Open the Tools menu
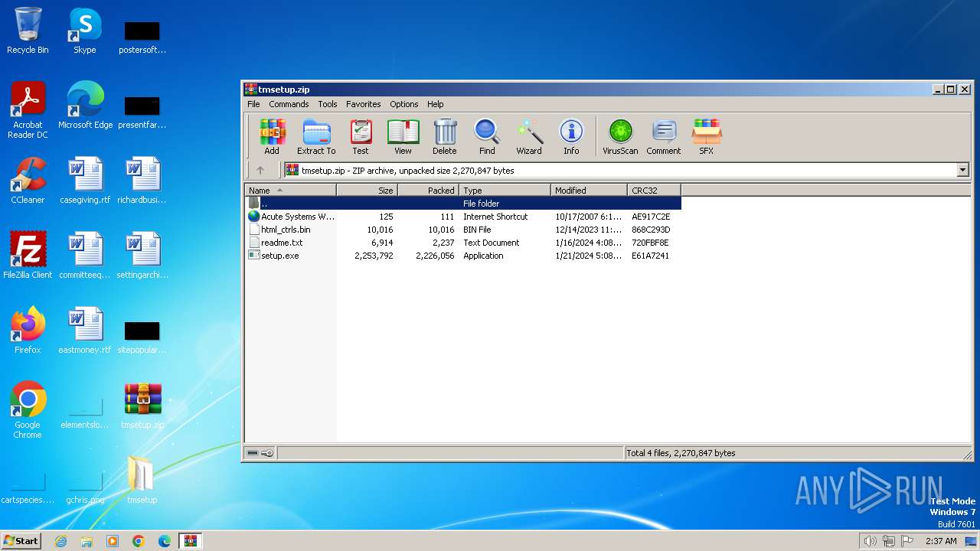The width and height of the screenshot is (980, 551). 328,104
